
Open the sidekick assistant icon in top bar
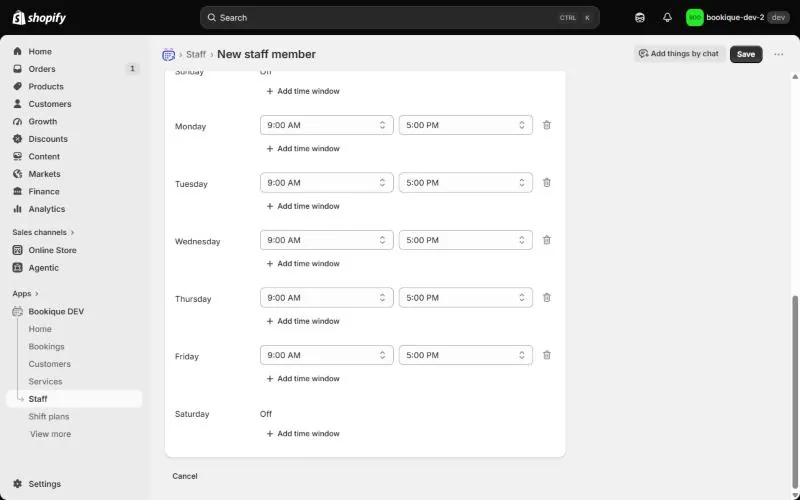click(640, 18)
